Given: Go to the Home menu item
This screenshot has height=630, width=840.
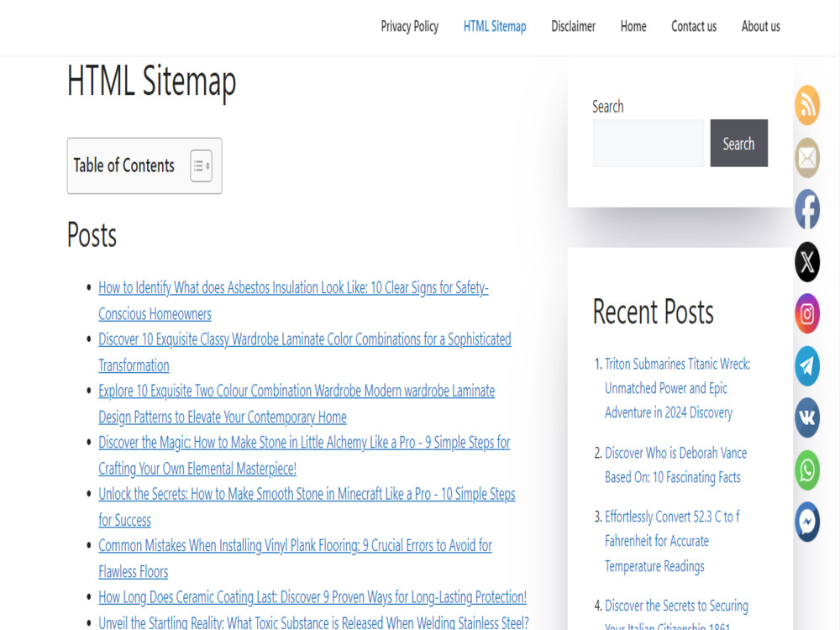Looking at the screenshot, I should tap(633, 26).
